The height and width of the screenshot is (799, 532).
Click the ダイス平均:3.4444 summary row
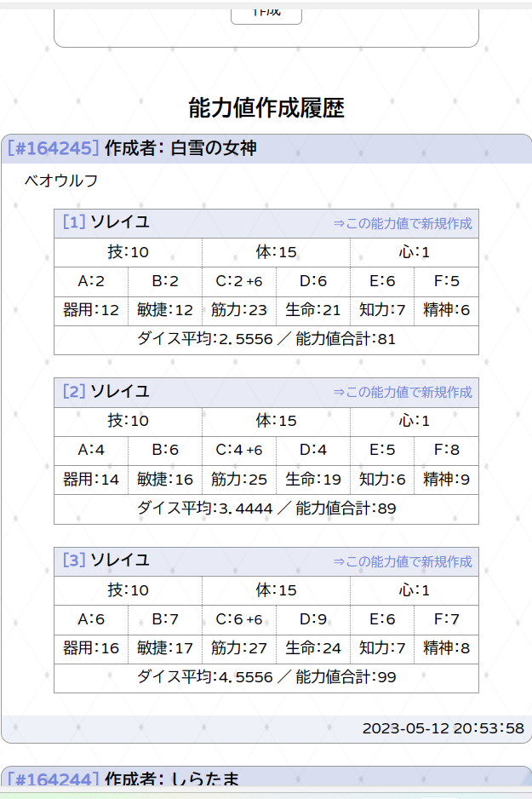click(266, 509)
